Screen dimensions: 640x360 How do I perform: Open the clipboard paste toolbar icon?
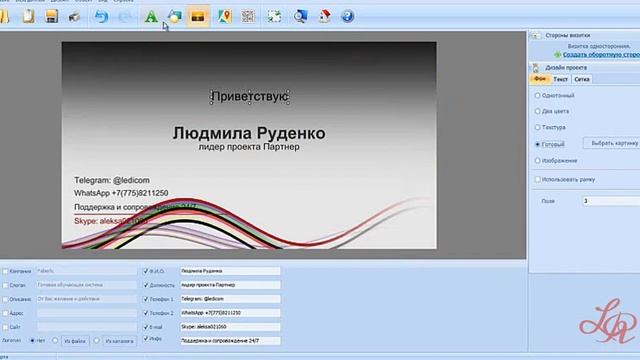(x=28, y=16)
